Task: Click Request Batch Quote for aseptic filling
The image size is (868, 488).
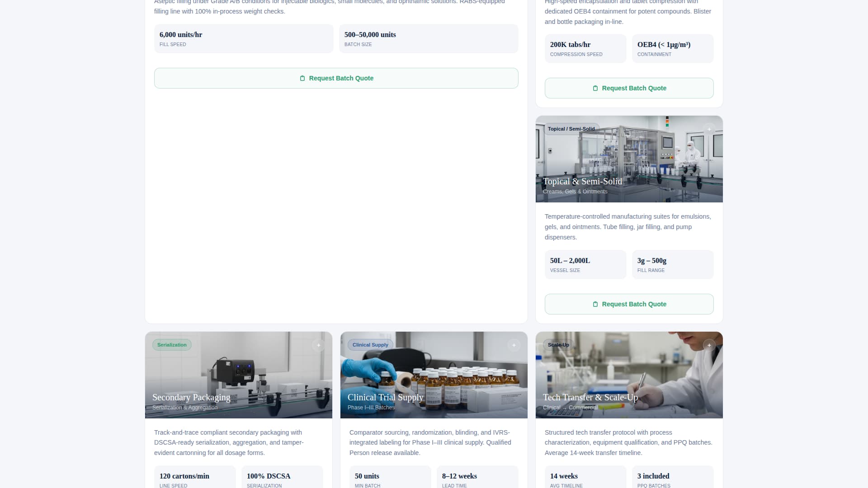Action: click(336, 78)
